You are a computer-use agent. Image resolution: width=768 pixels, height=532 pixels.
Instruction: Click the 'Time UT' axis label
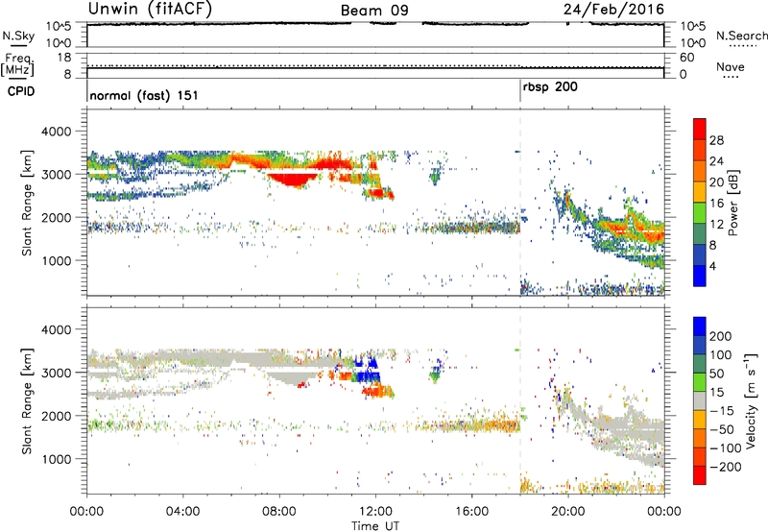[375, 525]
